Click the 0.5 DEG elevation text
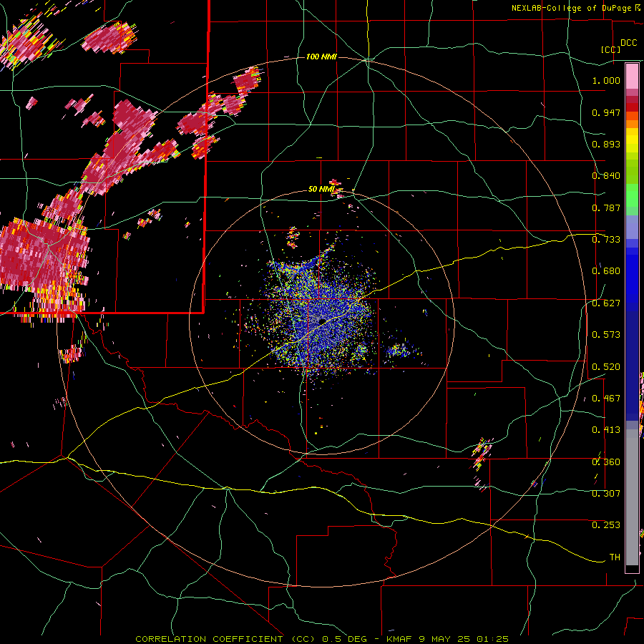 tap(345, 639)
